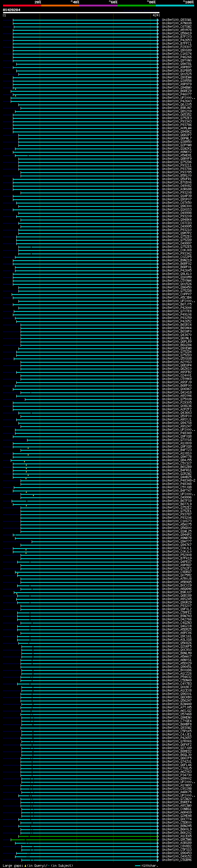
Task: Select the label UniRef100_C1KG74
Action: (x=177, y=54)
